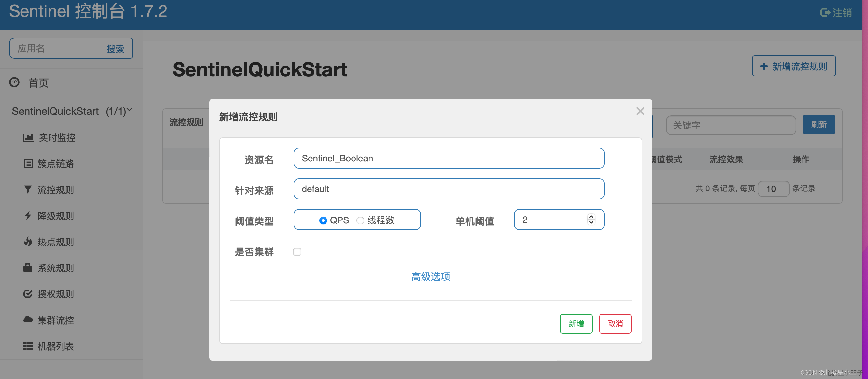Open 机器列表 machine list menu item
This screenshot has width=868, height=379.
(56, 346)
